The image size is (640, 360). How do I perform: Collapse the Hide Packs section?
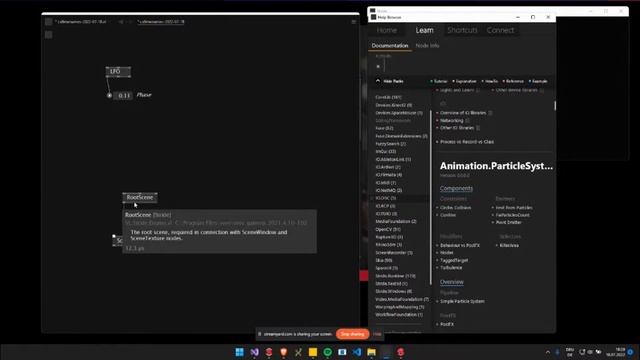pyautogui.click(x=390, y=81)
